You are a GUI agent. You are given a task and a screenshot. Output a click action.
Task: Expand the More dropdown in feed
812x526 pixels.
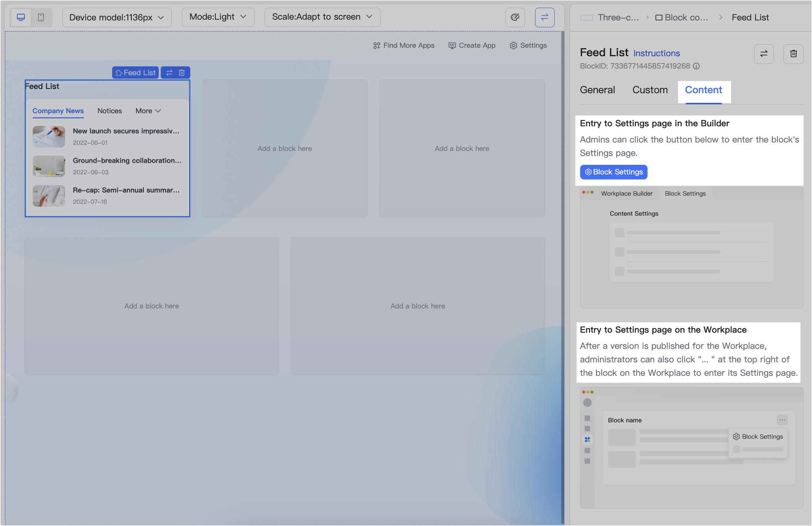tap(148, 111)
